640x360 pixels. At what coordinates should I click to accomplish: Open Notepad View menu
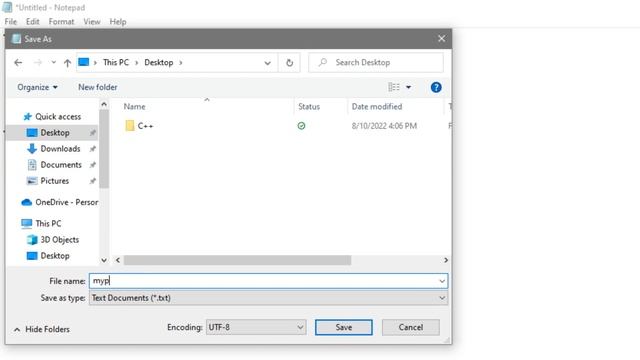pyautogui.click(x=92, y=22)
